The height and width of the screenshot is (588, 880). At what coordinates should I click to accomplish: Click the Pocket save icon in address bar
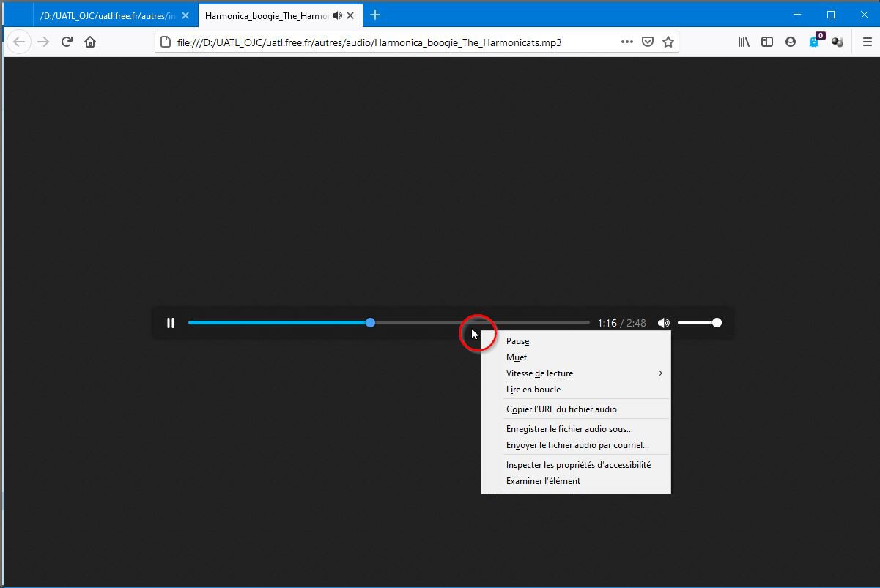pyautogui.click(x=648, y=42)
